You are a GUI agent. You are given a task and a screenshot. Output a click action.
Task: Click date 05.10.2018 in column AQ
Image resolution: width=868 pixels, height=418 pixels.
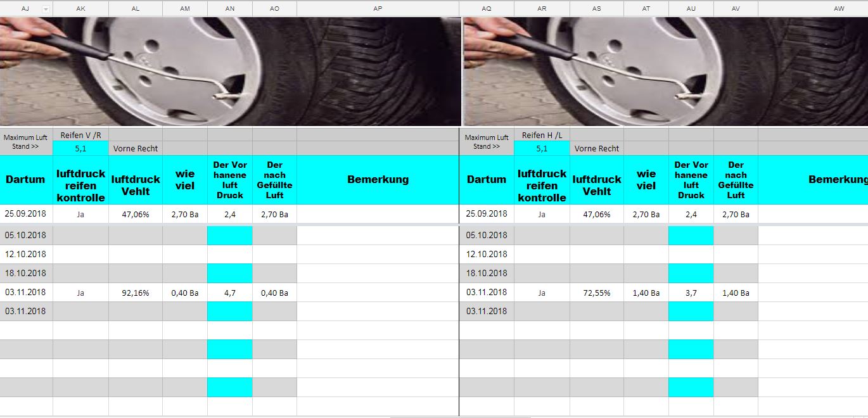click(487, 235)
